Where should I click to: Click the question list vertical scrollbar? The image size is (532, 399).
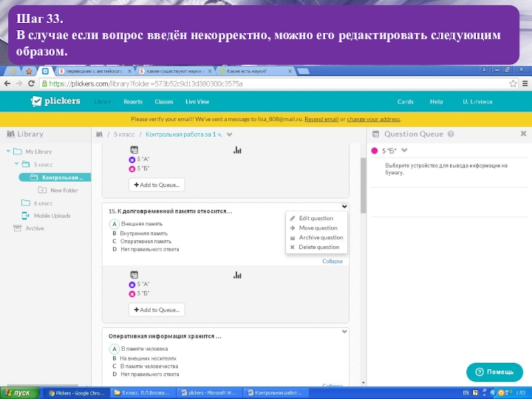click(x=363, y=186)
